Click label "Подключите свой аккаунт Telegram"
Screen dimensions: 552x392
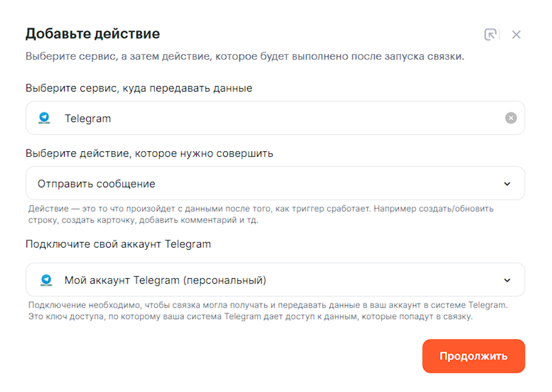pos(118,244)
